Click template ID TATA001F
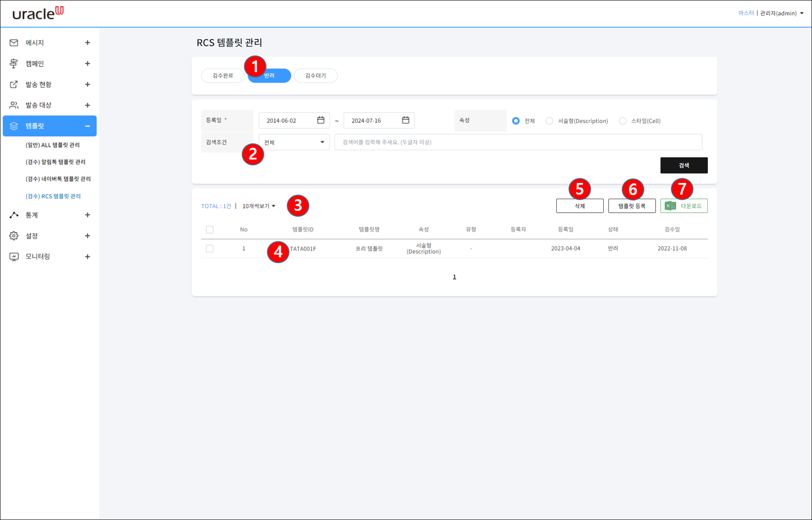 [x=303, y=249]
